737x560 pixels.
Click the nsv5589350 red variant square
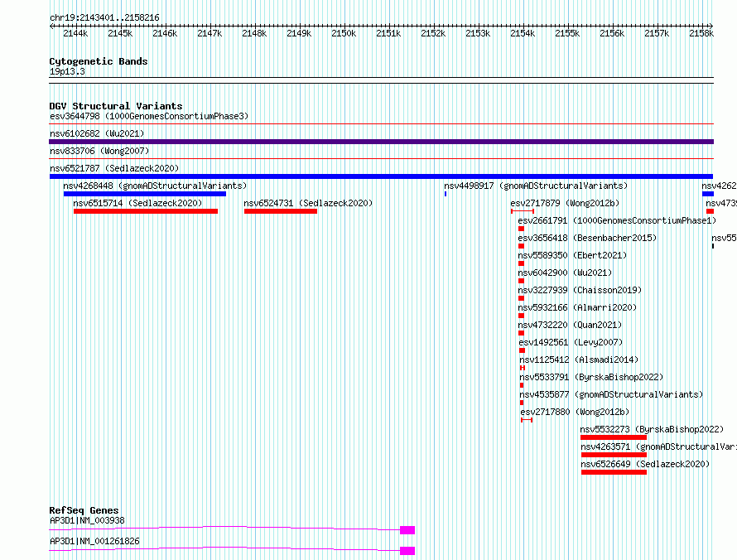[x=521, y=263]
